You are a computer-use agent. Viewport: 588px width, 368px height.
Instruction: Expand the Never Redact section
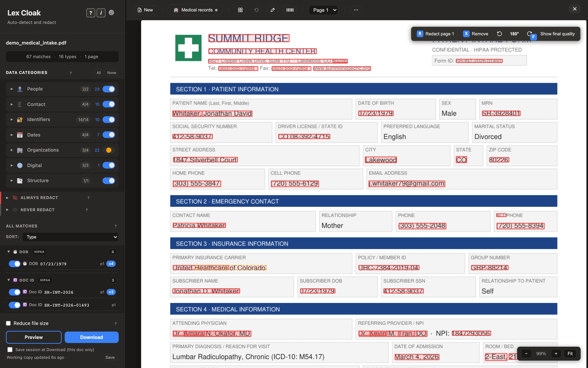click(x=7, y=210)
